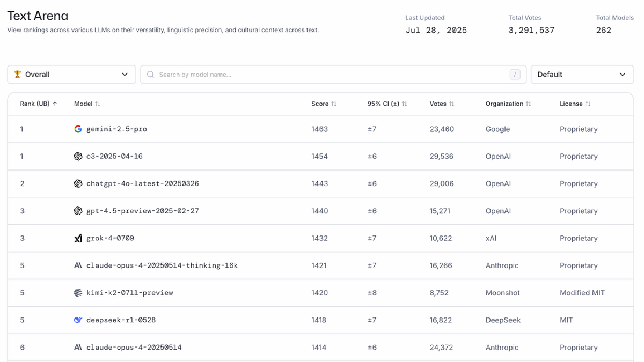Select the grok-4-0709 model name

(x=110, y=239)
